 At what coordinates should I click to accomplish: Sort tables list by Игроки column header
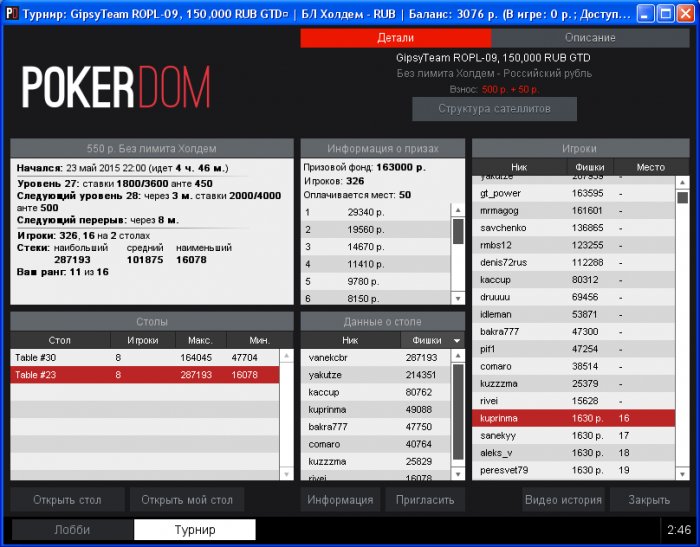point(142,340)
